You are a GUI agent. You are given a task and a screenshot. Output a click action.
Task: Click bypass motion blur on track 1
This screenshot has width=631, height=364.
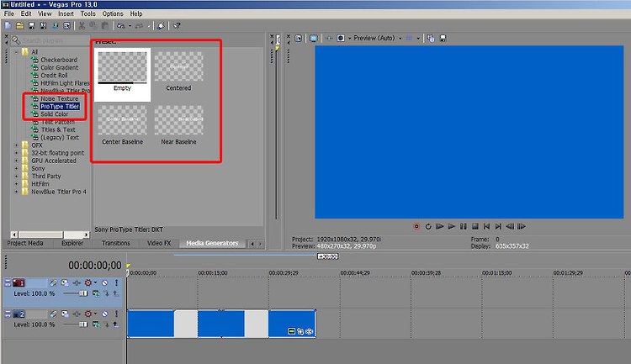coord(53,282)
